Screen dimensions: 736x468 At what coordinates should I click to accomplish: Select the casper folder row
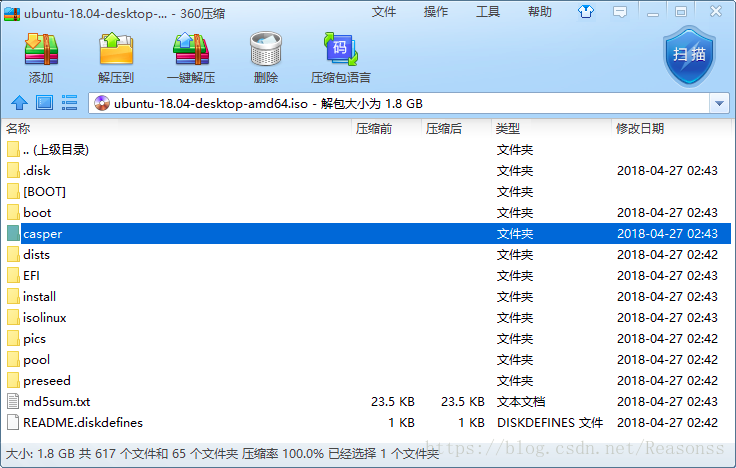click(368, 234)
